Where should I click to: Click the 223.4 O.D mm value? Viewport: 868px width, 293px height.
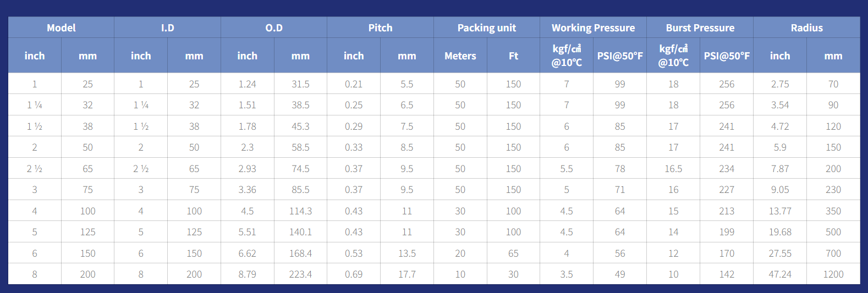pos(301,274)
